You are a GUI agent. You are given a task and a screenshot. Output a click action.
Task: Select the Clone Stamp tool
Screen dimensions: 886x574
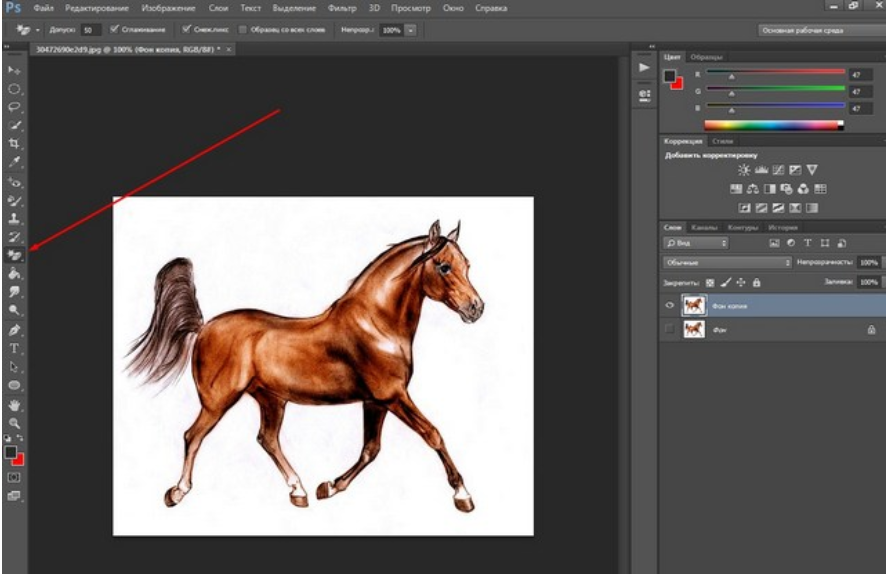[x=15, y=217]
